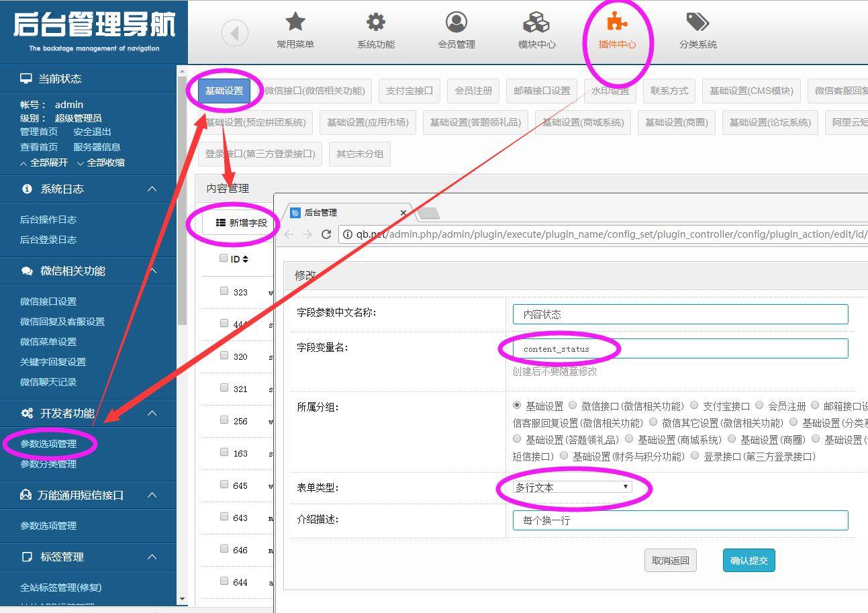Open 模块中心 cubes icon

536,23
